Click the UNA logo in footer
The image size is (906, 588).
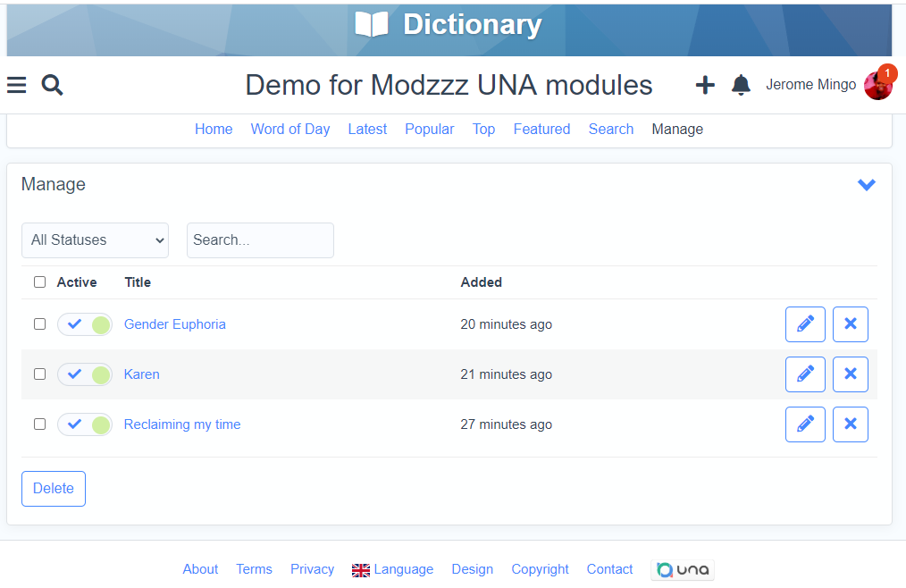pyautogui.click(x=683, y=569)
